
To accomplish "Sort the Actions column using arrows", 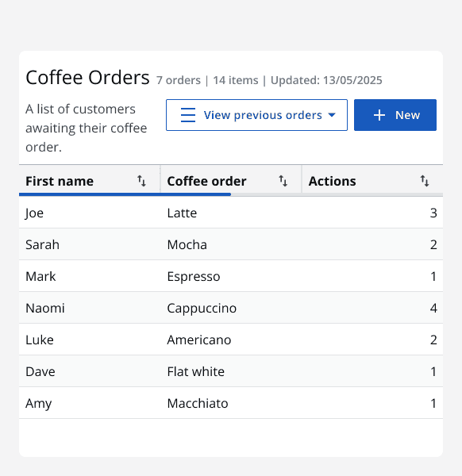I will [425, 181].
